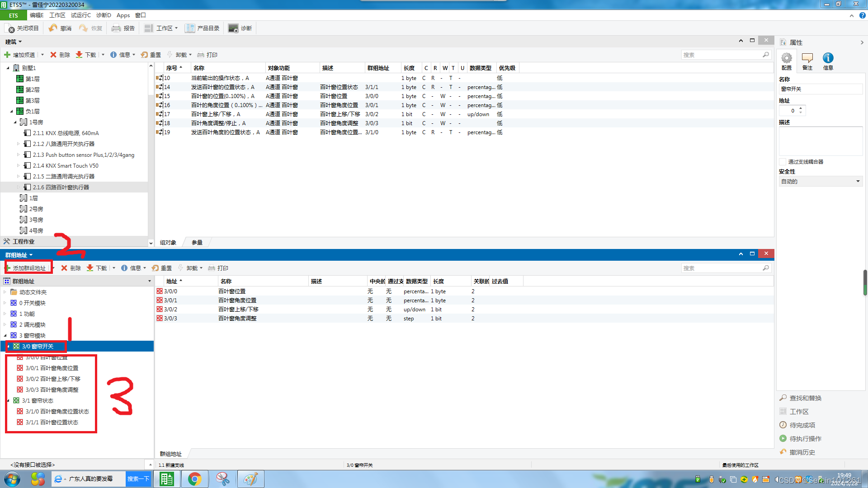Viewport: 868px width, 488px height.
Task: Click the 添加群组地址 button
Action: (29, 268)
